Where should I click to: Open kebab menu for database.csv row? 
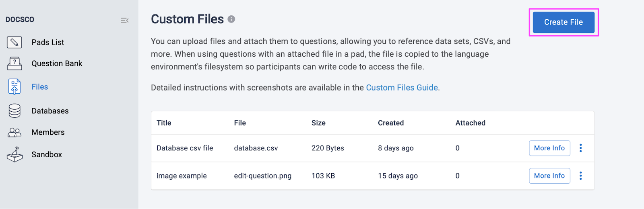[580, 148]
